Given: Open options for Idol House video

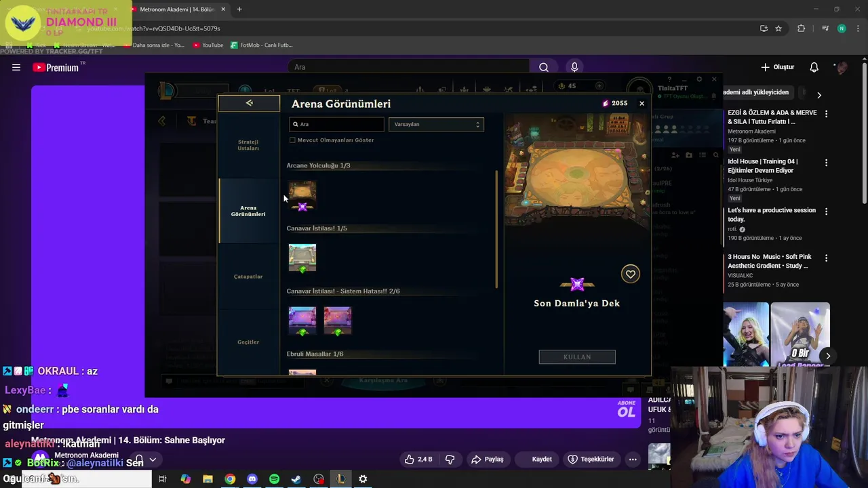Looking at the screenshot, I should click(826, 163).
